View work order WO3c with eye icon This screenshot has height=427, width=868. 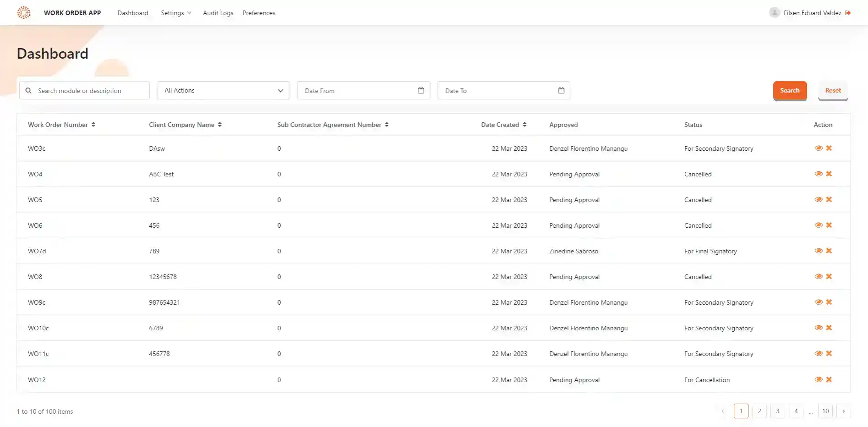[819, 148]
